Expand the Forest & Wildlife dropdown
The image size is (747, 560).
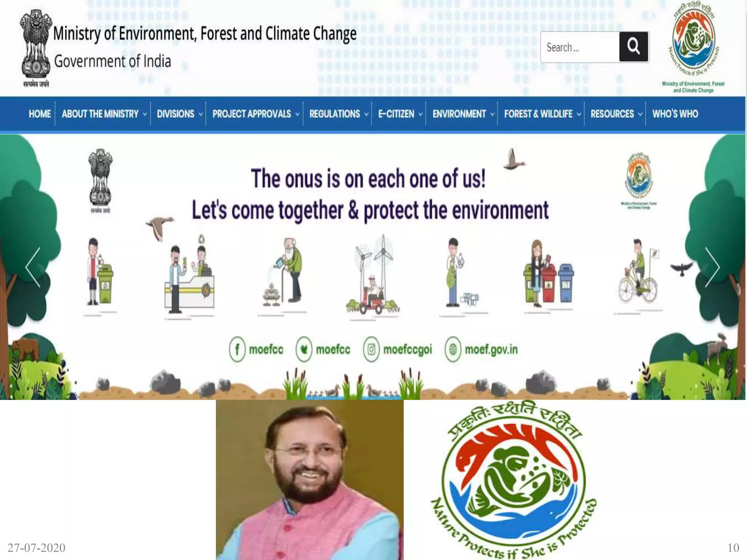pyautogui.click(x=542, y=114)
